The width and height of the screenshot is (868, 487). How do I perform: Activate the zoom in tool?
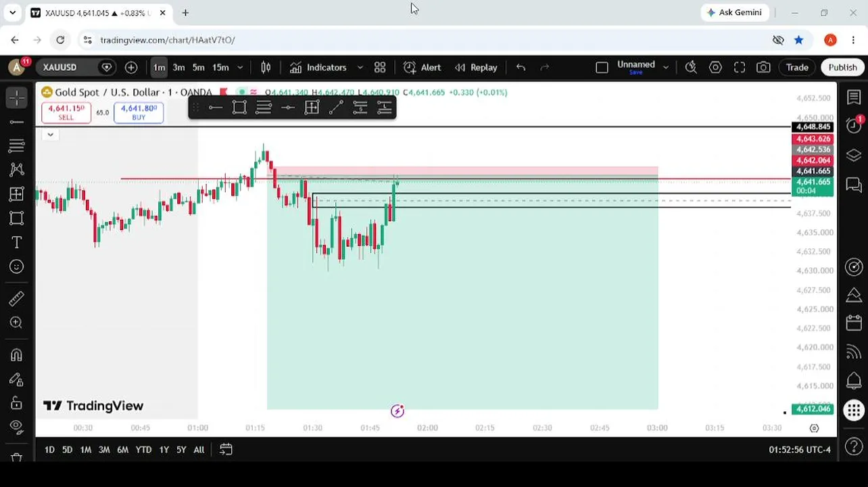click(x=17, y=323)
